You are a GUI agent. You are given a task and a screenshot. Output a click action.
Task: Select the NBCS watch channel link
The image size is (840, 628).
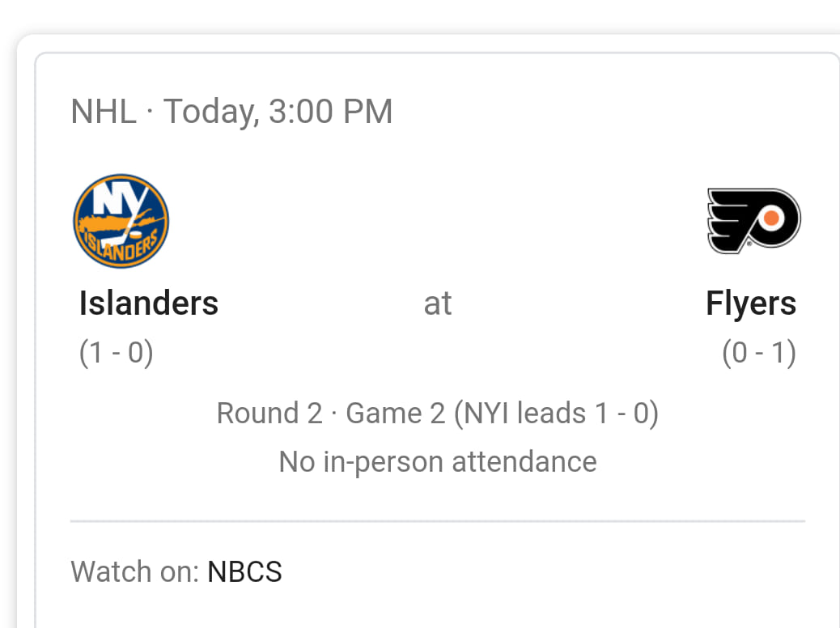tap(244, 571)
